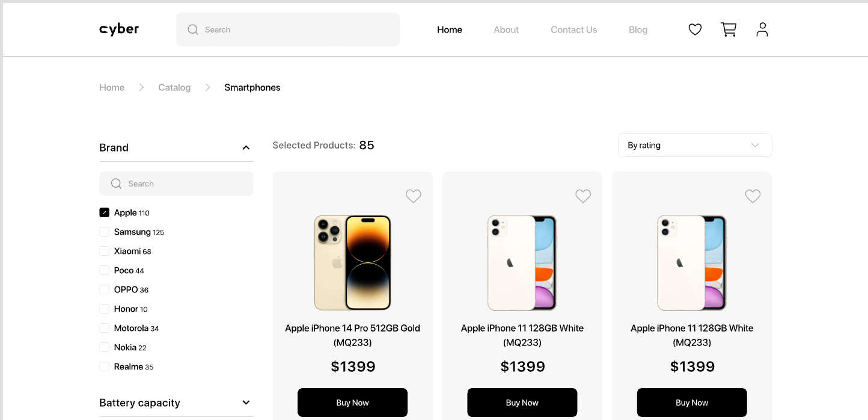Tick the Xiaomi brand checkbox

pos(105,251)
